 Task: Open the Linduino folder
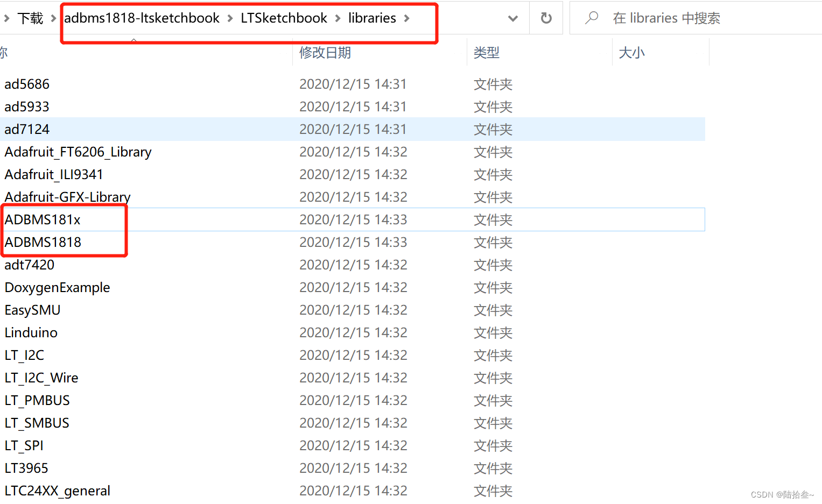(x=30, y=332)
